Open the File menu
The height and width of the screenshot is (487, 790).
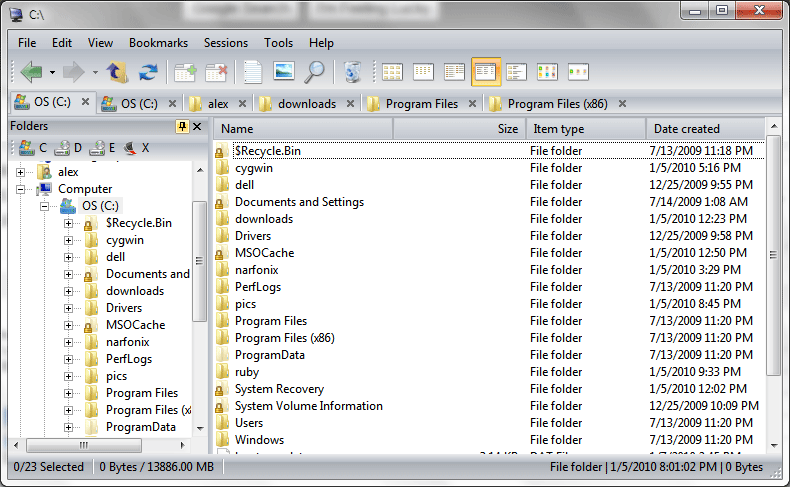click(27, 43)
